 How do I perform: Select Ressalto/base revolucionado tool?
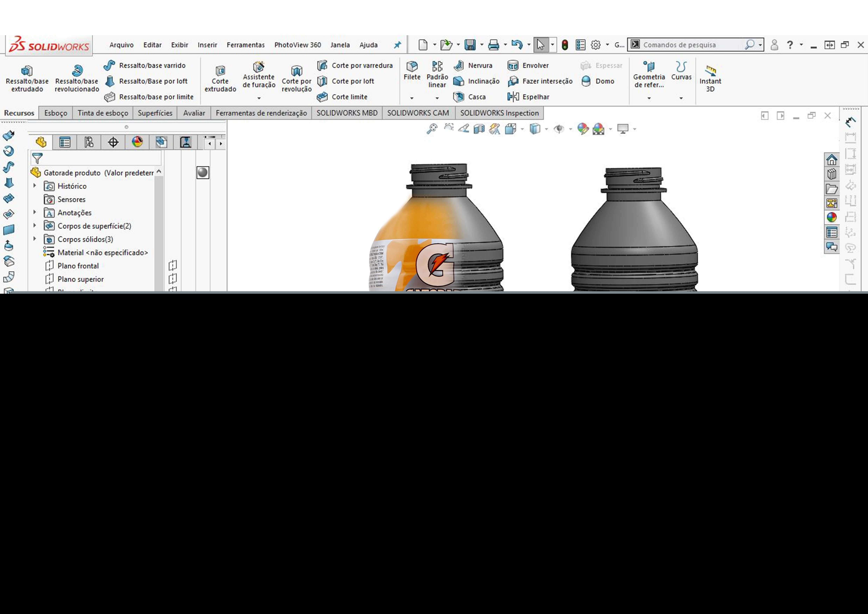77,78
